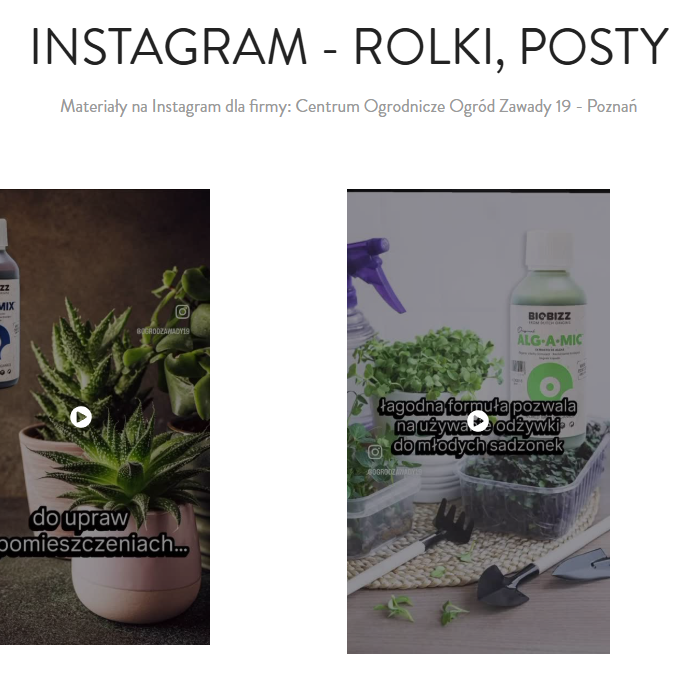Click the Instagram logo on the Alg-A-Mic video
The height and width of the screenshot is (684, 684).
pos(375,452)
